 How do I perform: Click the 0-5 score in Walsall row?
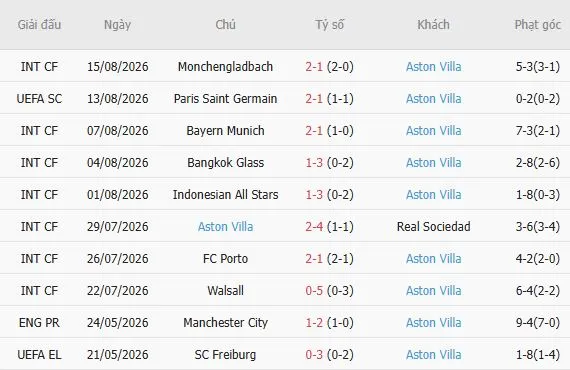(314, 290)
